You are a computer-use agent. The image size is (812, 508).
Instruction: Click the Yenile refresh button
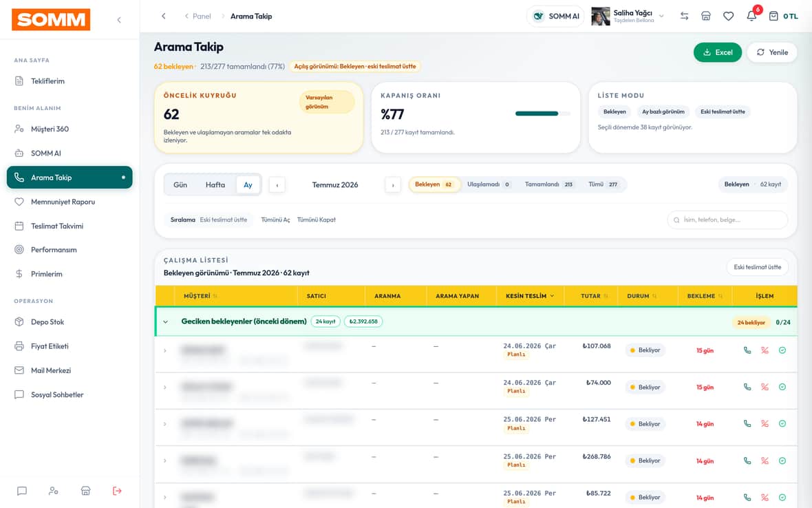point(771,52)
